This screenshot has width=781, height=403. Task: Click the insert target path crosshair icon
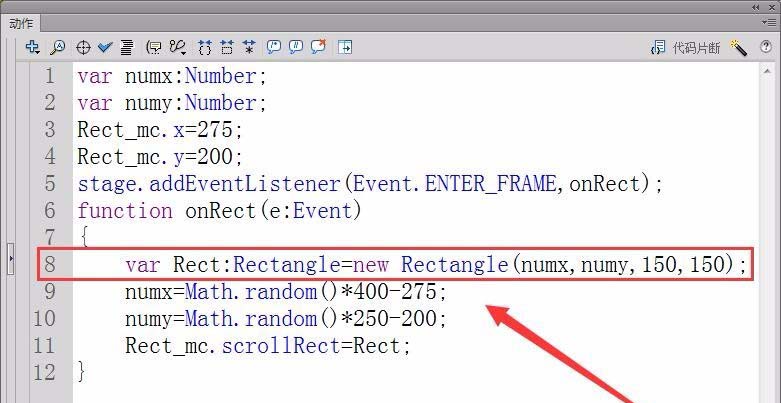pos(83,47)
